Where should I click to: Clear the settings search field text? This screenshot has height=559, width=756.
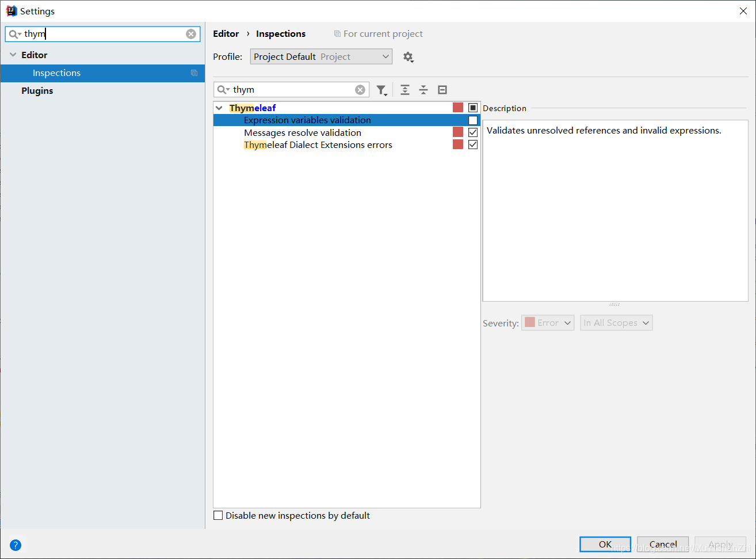tap(191, 34)
